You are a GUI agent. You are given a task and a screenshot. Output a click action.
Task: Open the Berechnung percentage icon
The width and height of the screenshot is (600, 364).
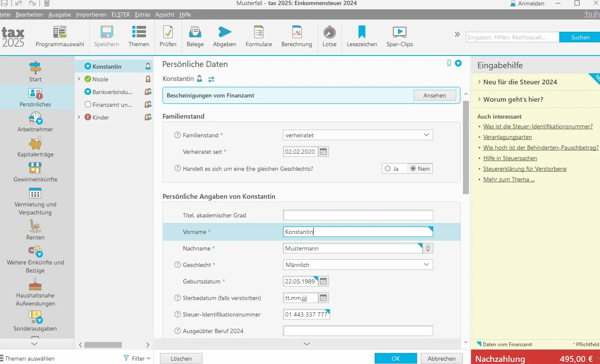click(297, 32)
